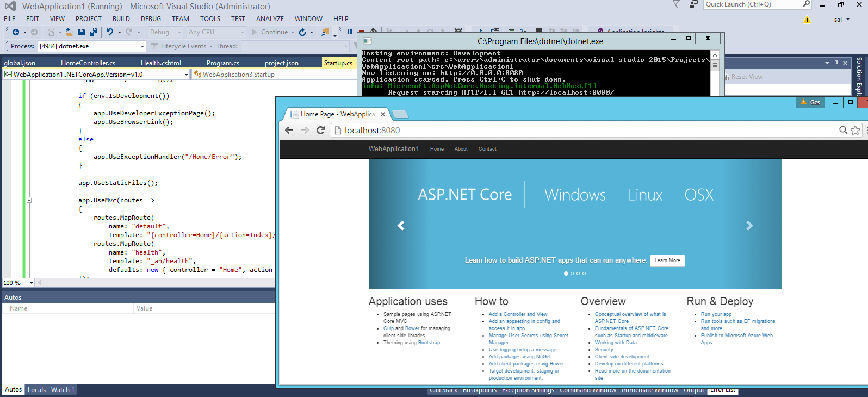
Task: Click the About link in the navbar
Action: click(x=461, y=149)
